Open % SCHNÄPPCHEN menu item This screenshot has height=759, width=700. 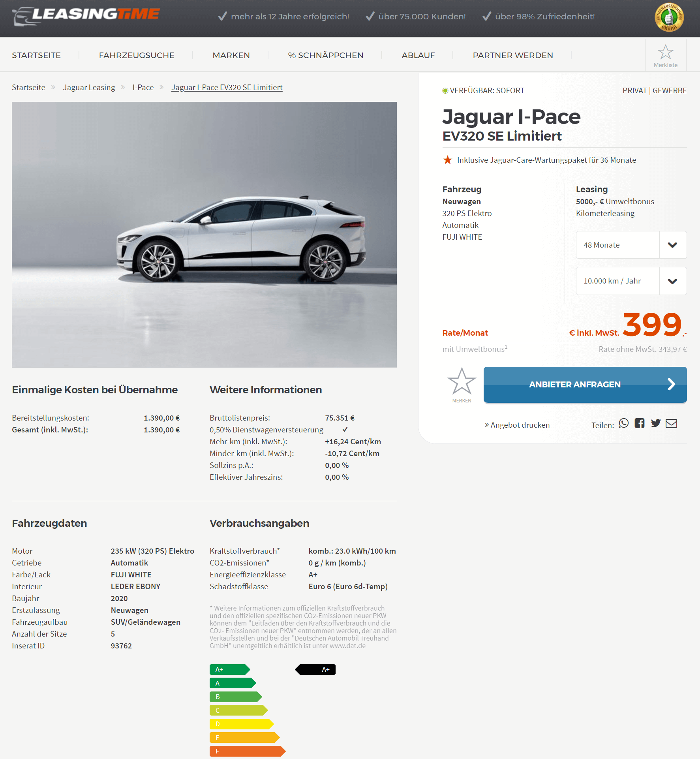coord(326,55)
